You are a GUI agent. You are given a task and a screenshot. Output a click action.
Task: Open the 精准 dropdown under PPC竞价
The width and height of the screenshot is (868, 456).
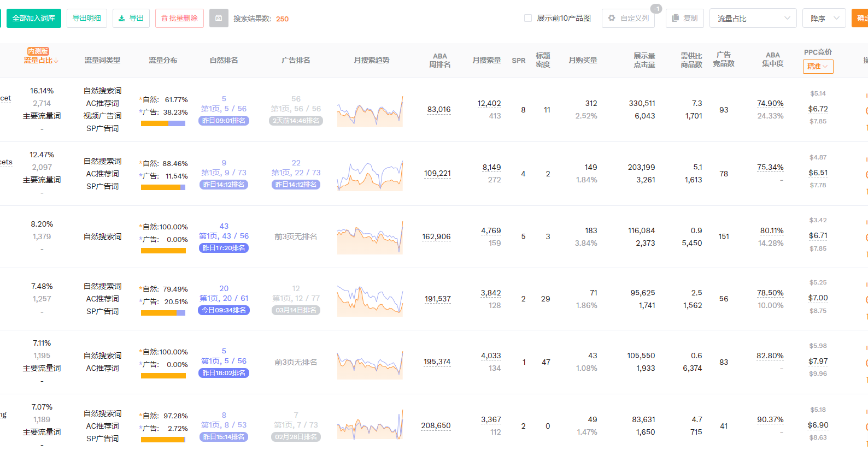[818, 66]
